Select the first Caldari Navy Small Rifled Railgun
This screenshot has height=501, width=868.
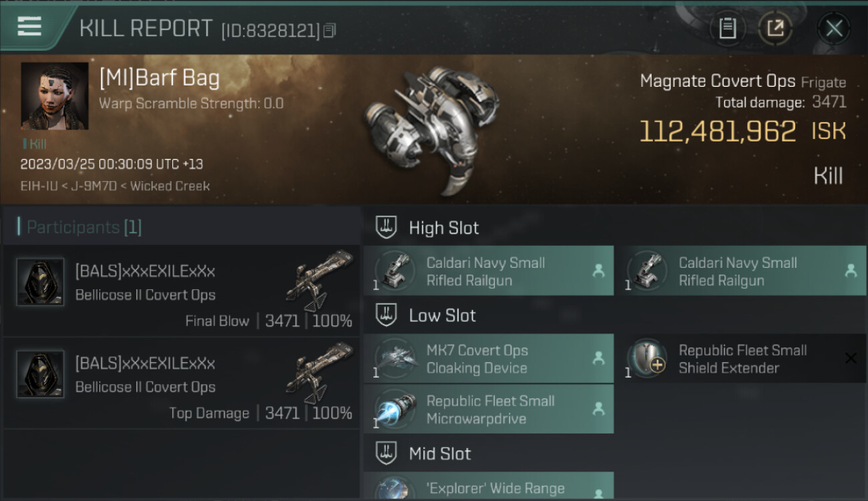pos(487,271)
